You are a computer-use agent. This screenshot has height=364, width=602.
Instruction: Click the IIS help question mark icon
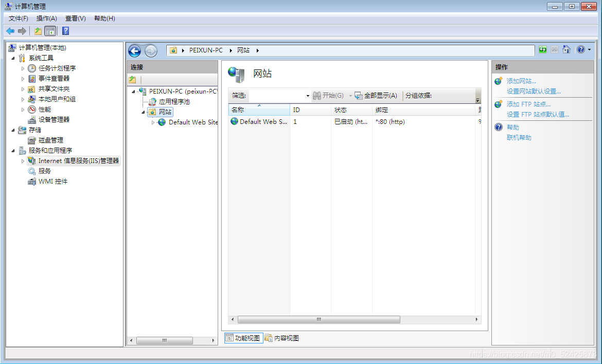(580, 49)
